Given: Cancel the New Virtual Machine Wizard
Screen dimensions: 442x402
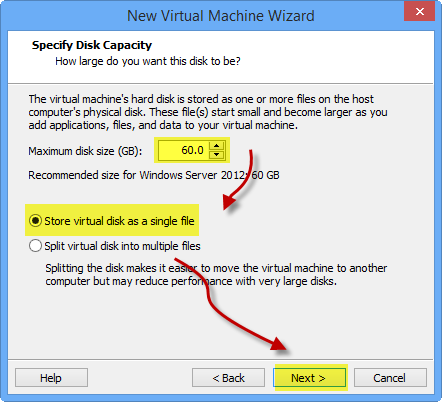Looking at the screenshot, I should [390, 378].
